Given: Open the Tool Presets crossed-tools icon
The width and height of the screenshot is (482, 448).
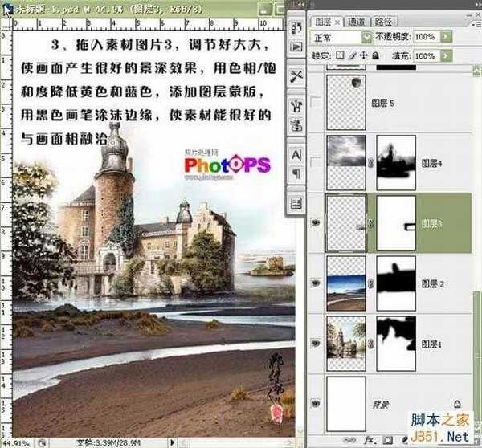Looking at the screenshot, I should (295, 76).
